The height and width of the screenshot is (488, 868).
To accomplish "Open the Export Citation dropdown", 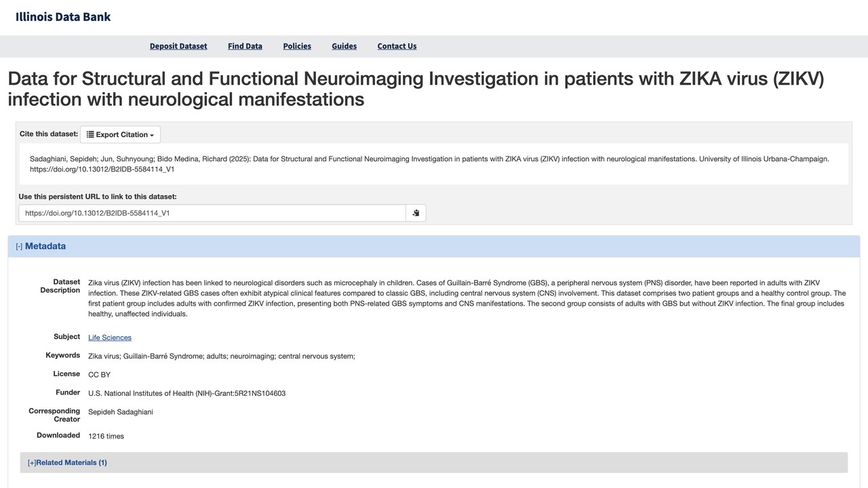I will 120,134.
